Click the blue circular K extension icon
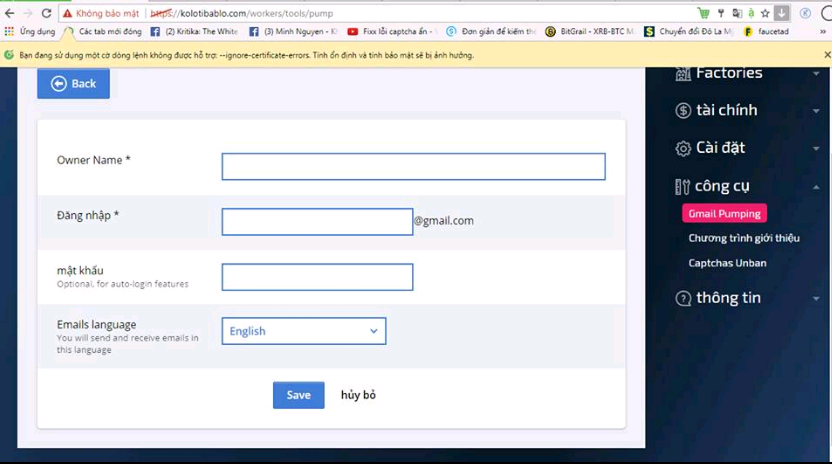 point(805,13)
